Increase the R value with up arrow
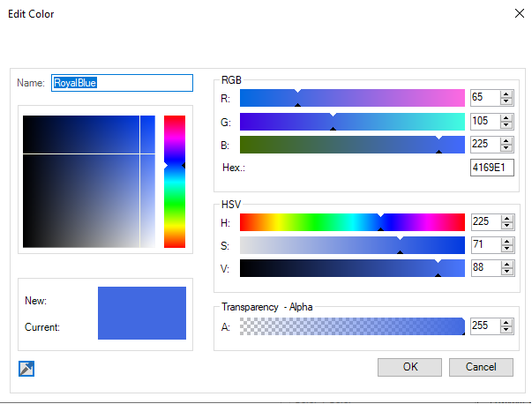This screenshot has width=532, height=404. pos(506,94)
